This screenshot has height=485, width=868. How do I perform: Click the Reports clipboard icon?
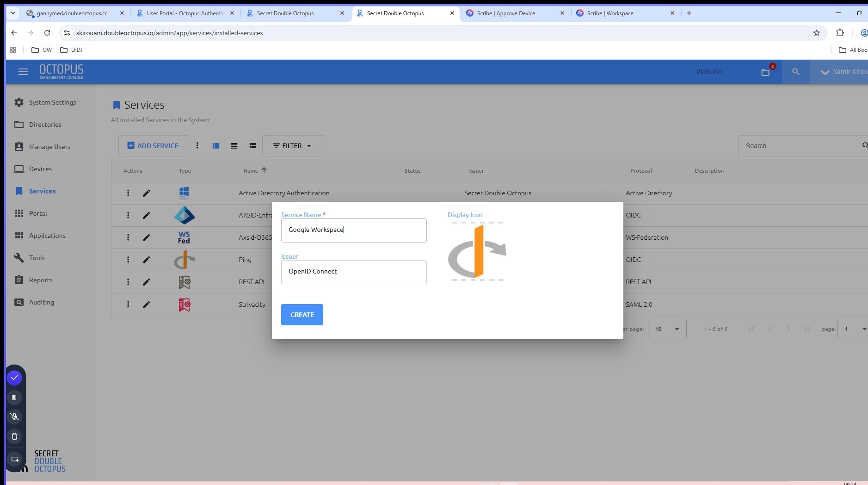(19, 280)
